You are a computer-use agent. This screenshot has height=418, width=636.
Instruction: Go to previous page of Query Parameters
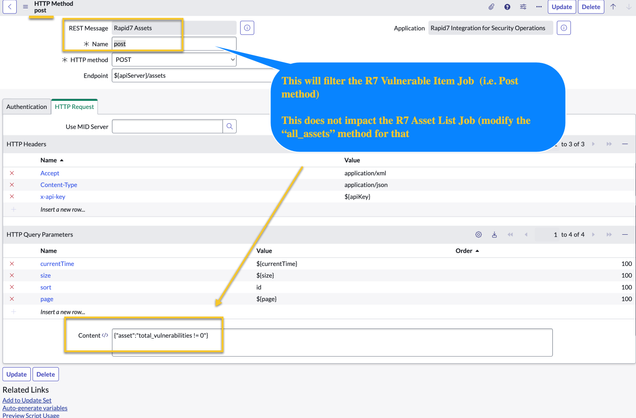526,235
